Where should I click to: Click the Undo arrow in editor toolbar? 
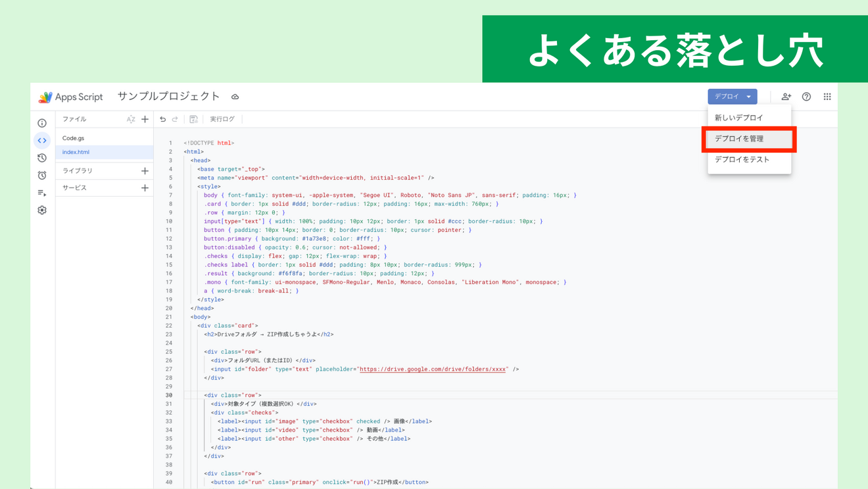click(x=163, y=119)
